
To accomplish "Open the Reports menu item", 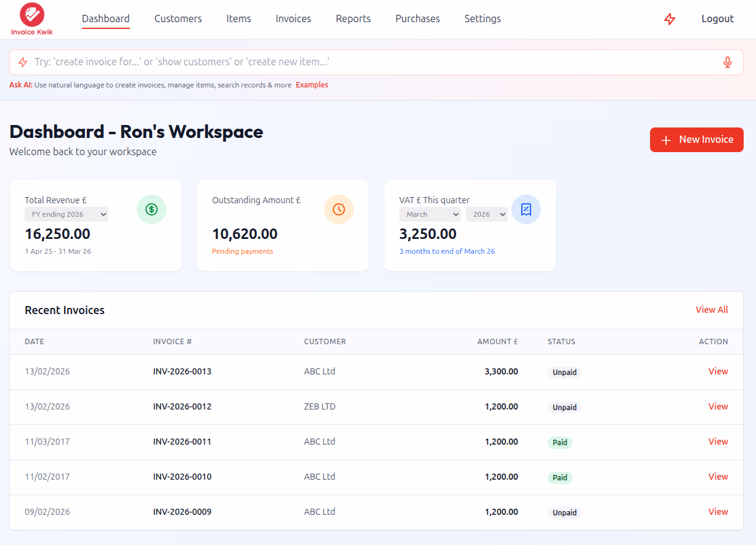I will click(353, 18).
